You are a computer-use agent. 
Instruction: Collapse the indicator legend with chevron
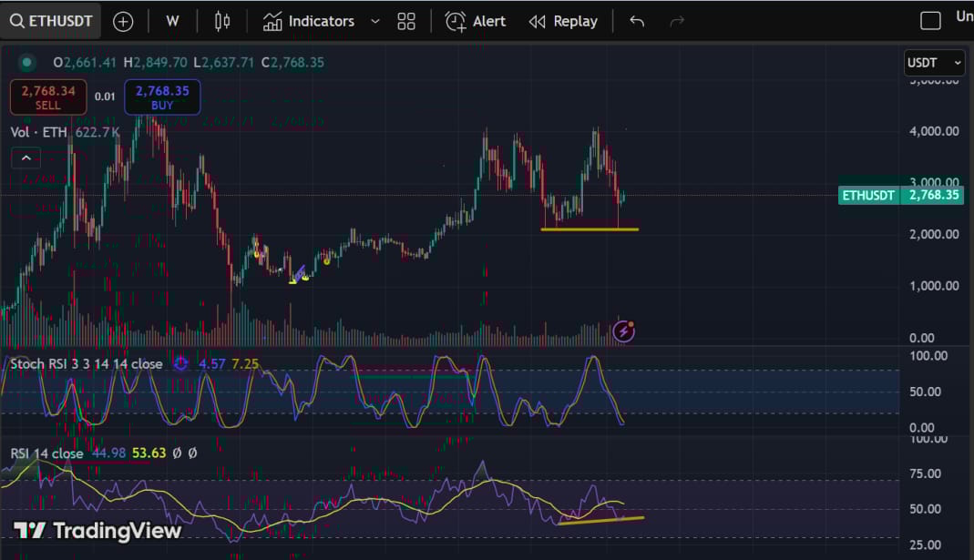coord(26,158)
